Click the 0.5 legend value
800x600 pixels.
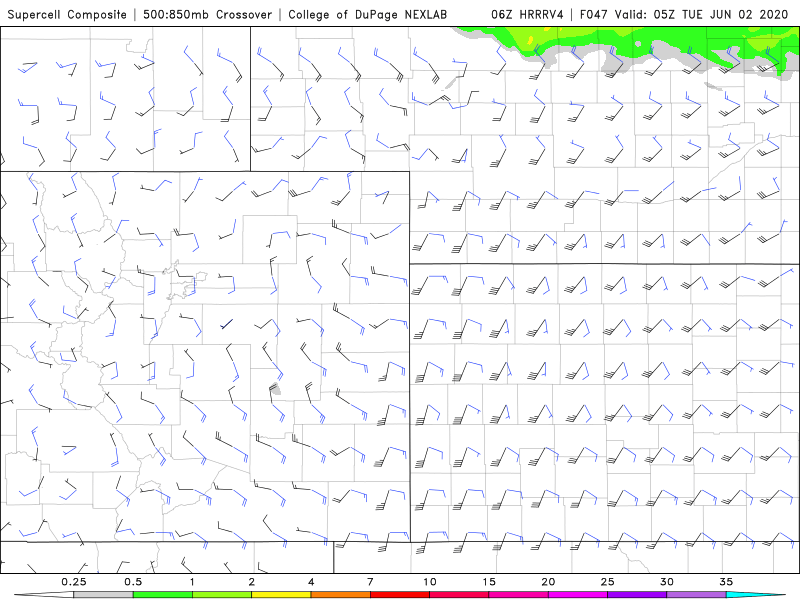pyautogui.click(x=133, y=582)
